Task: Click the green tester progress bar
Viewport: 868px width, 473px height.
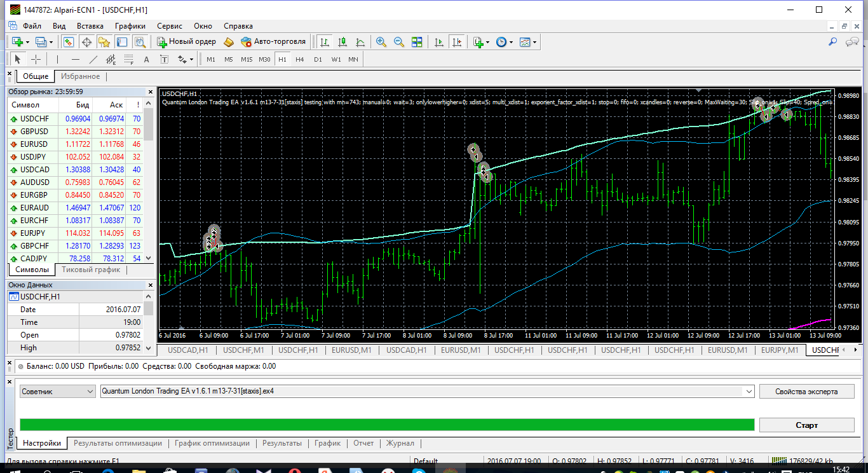Action: tap(387, 425)
